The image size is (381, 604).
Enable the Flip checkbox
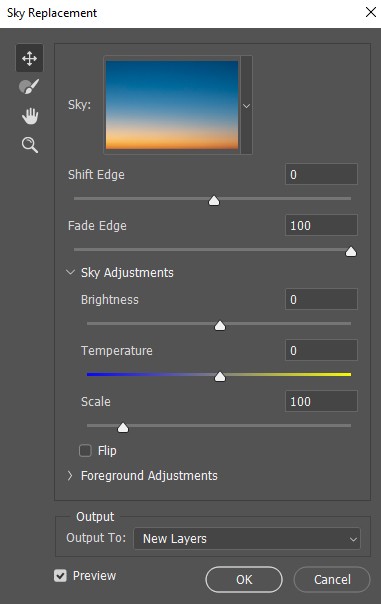tap(85, 450)
